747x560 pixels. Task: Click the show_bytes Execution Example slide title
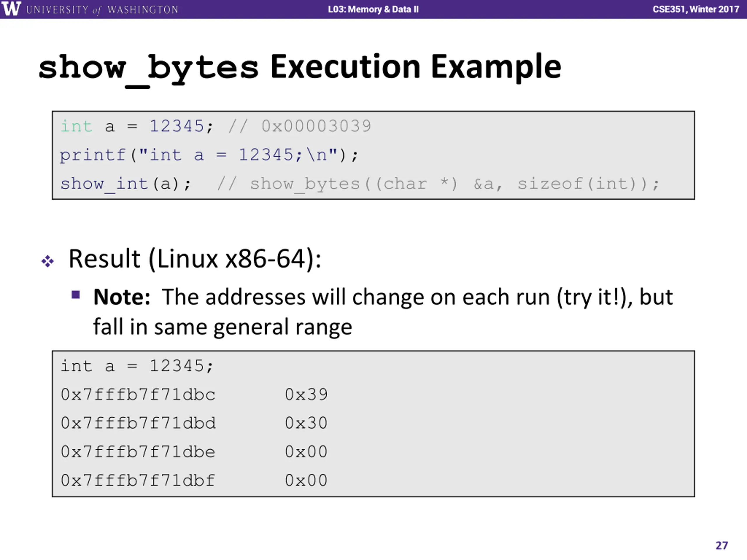tap(300, 69)
